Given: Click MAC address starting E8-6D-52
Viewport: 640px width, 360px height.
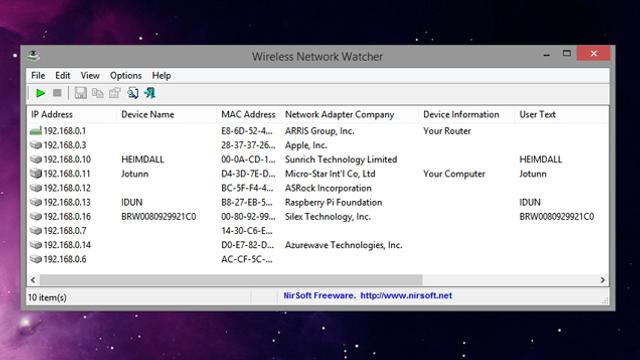Looking at the screenshot, I should [247, 131].
